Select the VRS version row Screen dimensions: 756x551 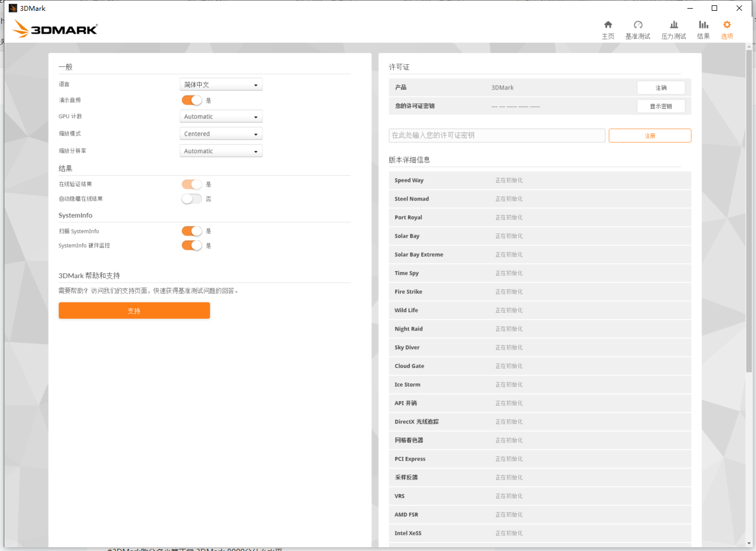click(x=540, y=496)
